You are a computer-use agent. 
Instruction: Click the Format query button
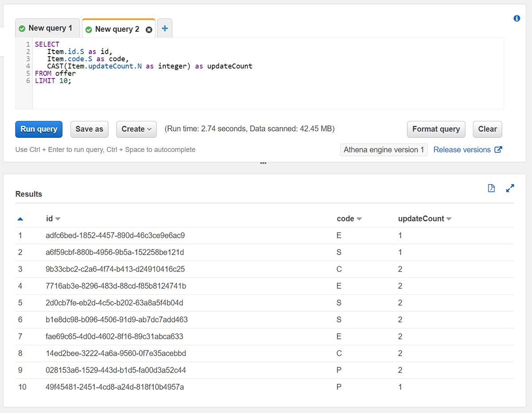436,129
